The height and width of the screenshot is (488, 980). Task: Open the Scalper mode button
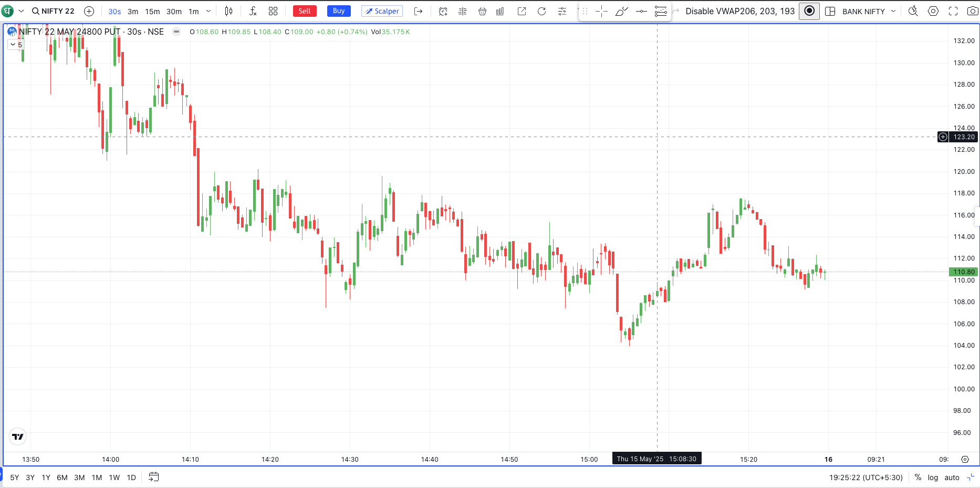pos(382,11)
